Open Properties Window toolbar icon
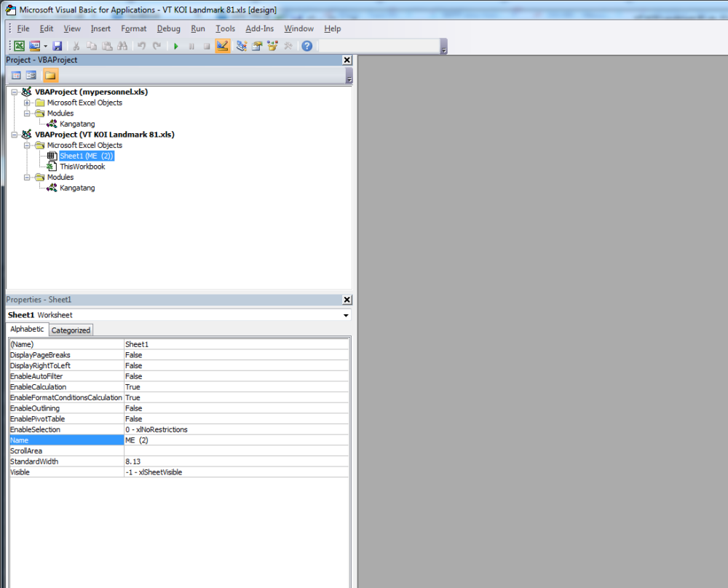This screenshot has height=588, width=728. (x=257, y=46)
